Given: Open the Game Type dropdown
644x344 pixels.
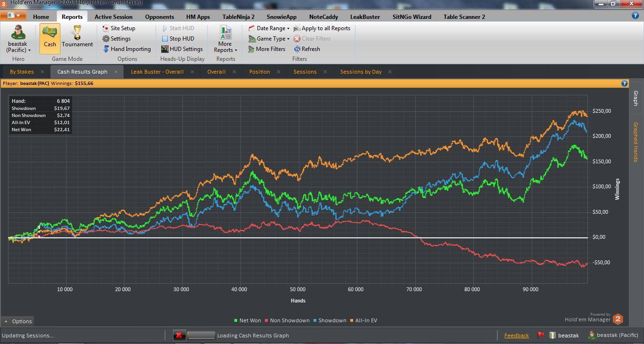Looking at the screenshot, I should (269, 39).
